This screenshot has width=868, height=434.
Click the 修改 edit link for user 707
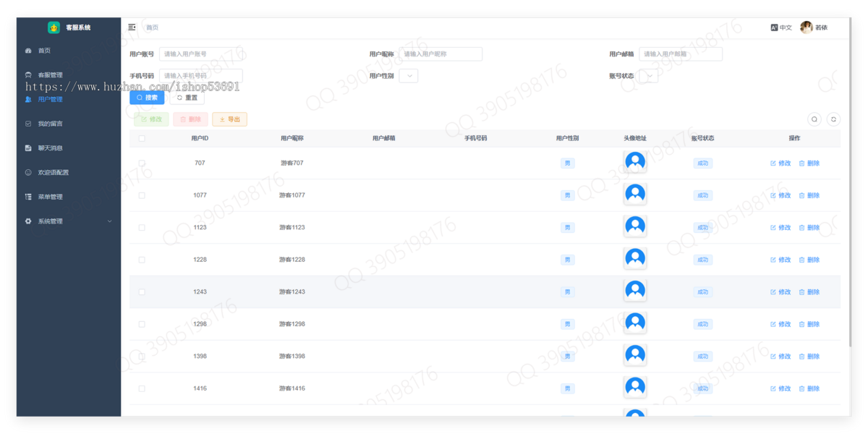pos(780,163)
